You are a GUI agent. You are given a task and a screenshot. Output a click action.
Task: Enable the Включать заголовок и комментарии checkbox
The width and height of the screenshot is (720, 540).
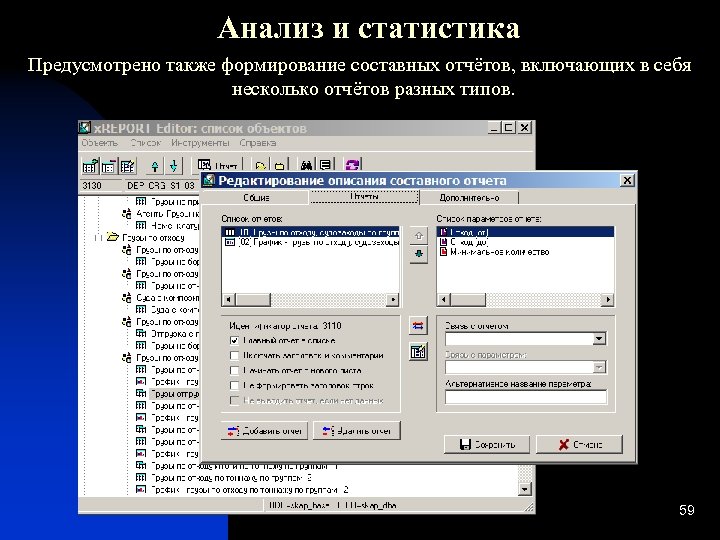235,356
